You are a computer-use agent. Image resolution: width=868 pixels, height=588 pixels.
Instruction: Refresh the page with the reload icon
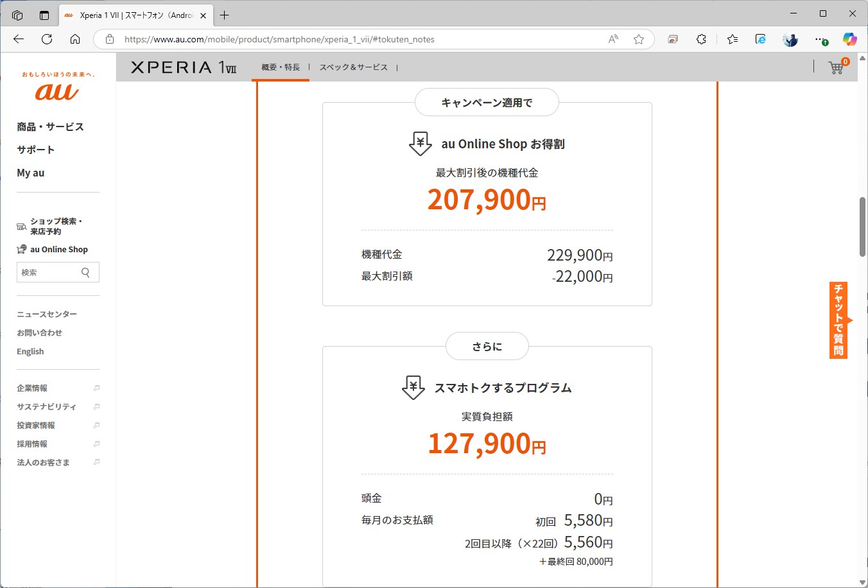point(46,39)
